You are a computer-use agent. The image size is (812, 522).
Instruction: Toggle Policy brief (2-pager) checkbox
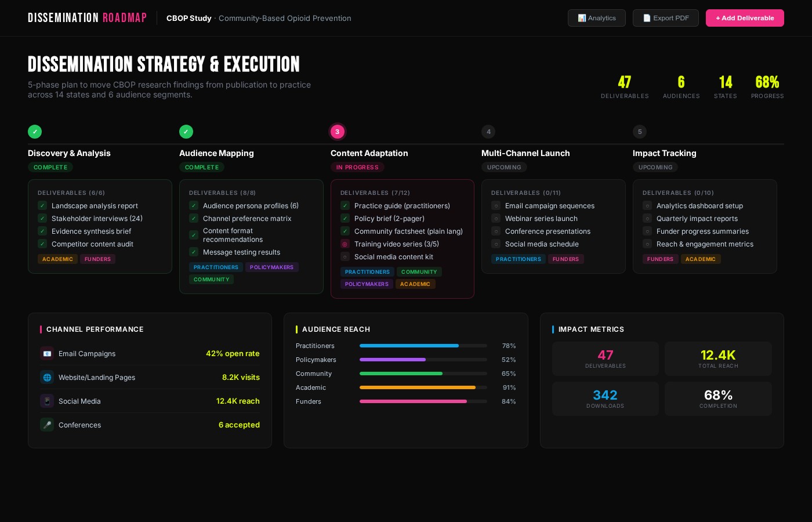(345, 218)
